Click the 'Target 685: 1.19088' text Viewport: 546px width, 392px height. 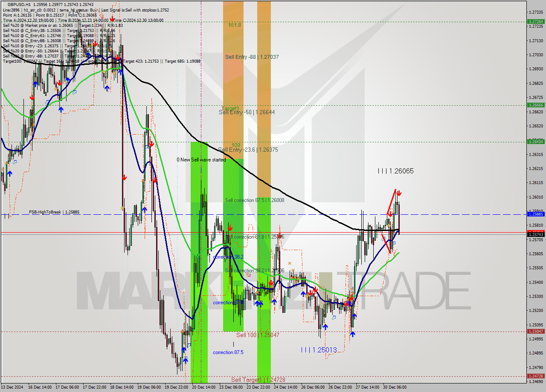tap(183, 61)
